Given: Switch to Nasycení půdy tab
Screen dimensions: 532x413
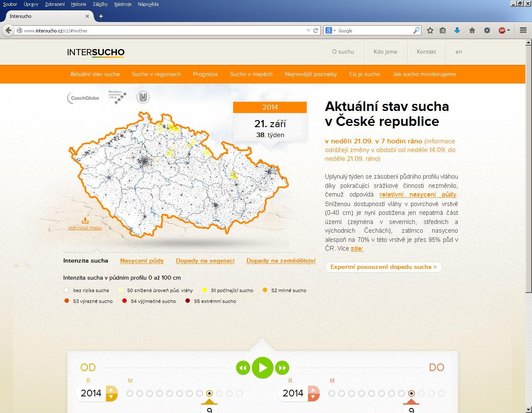Looking at the screenshot, I should coord(142,261).
